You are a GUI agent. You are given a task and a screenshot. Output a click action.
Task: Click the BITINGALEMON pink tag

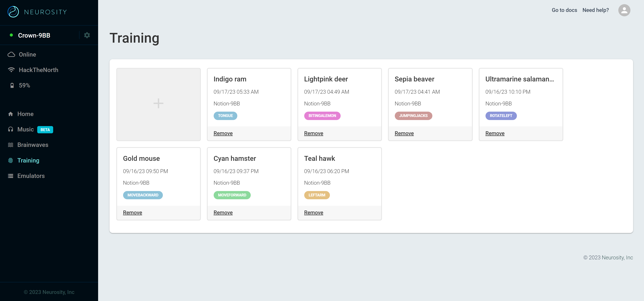322,116
